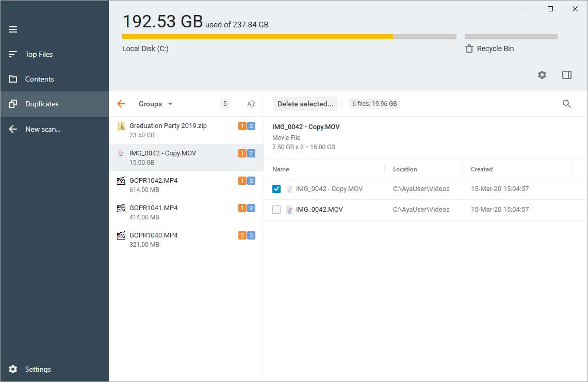Click orange badge 2 on GOPR1040.MP4 row
Image resolution: width=588 pixels, height=382 pixels.
click(242, 236)
